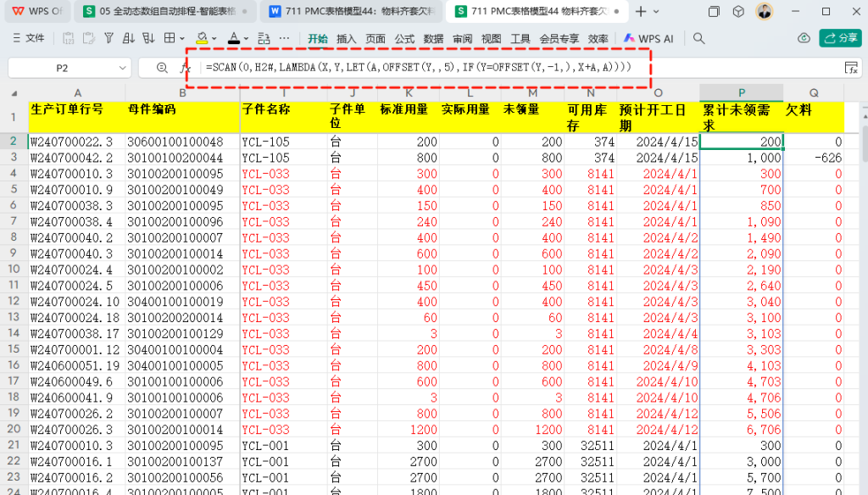This screenshot has width=868, height=495.
Task: Open WPS AI assistant
Action: [x=648, y=39]
